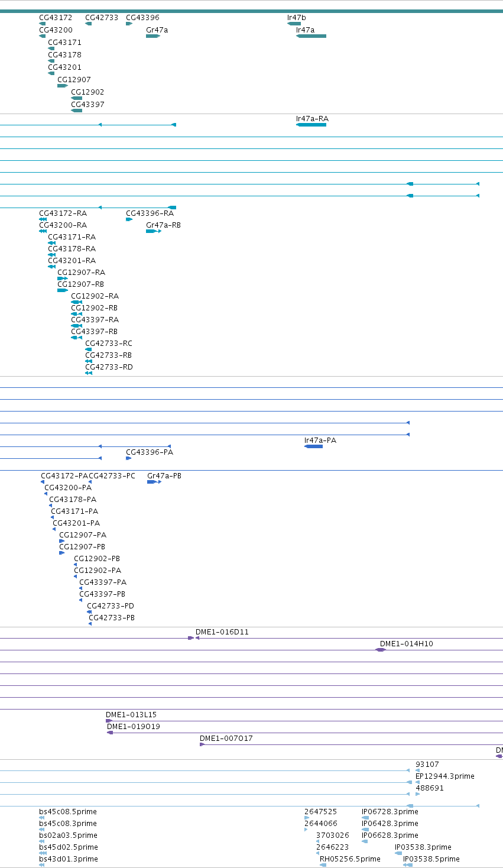Click EST label IP03538.5prime
This screenshot has height=868, width=503.
click(431, 859)
